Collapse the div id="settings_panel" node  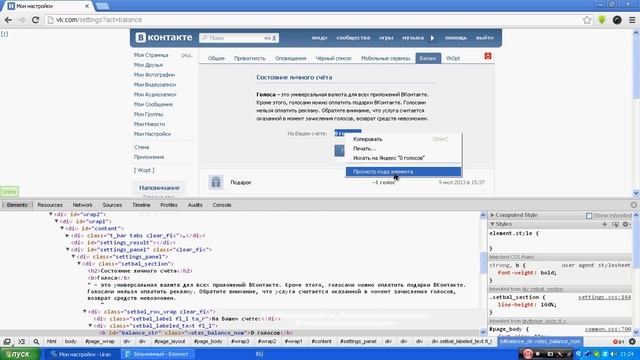click(x=68, y=249)
